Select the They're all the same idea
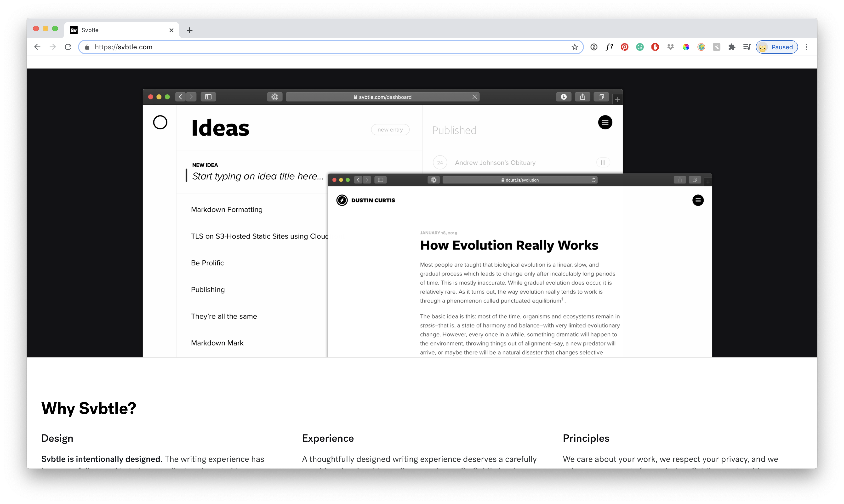844x504 pixels. point(224,316)
